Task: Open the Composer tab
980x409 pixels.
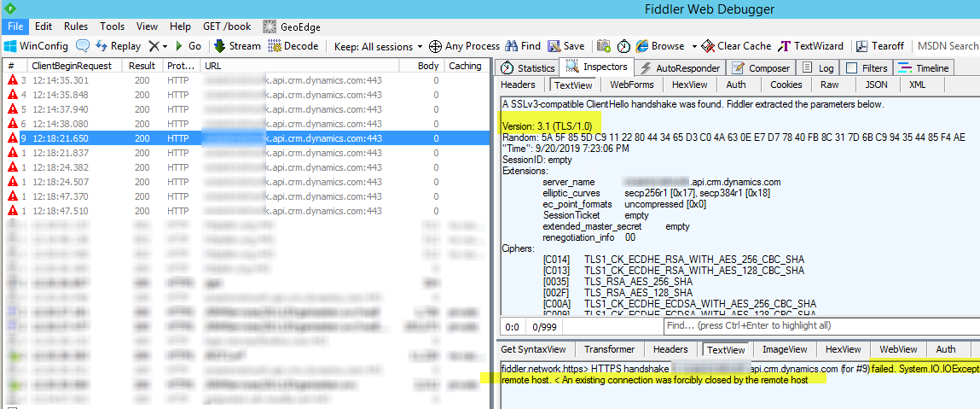Action: [762, 68]
